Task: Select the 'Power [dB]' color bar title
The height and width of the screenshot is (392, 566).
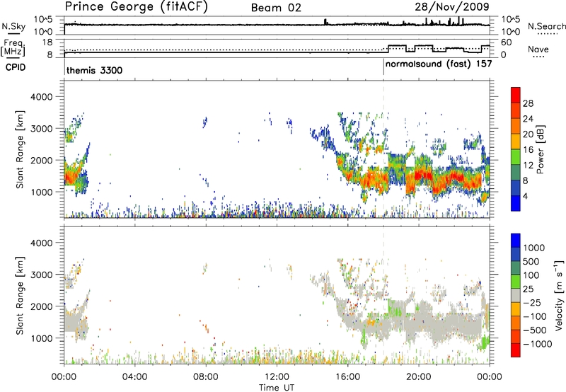Action: pyautogui.click(x=541, y=149)
